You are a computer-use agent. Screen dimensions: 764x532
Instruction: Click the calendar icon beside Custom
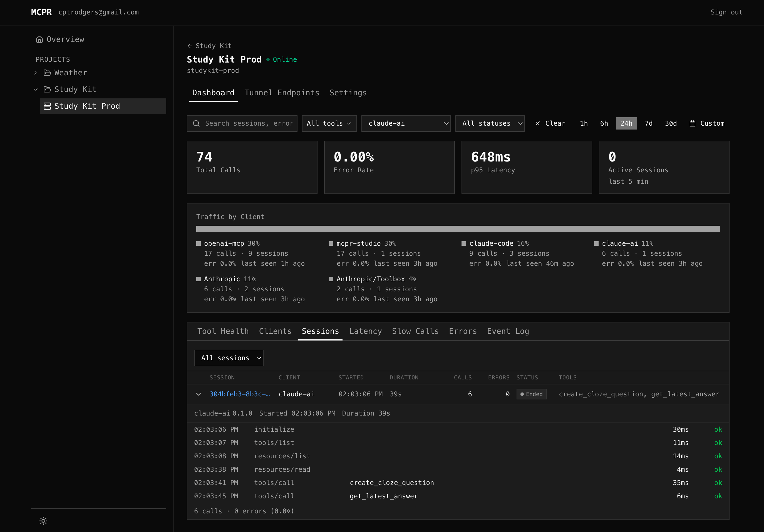(x=693, y=123)
